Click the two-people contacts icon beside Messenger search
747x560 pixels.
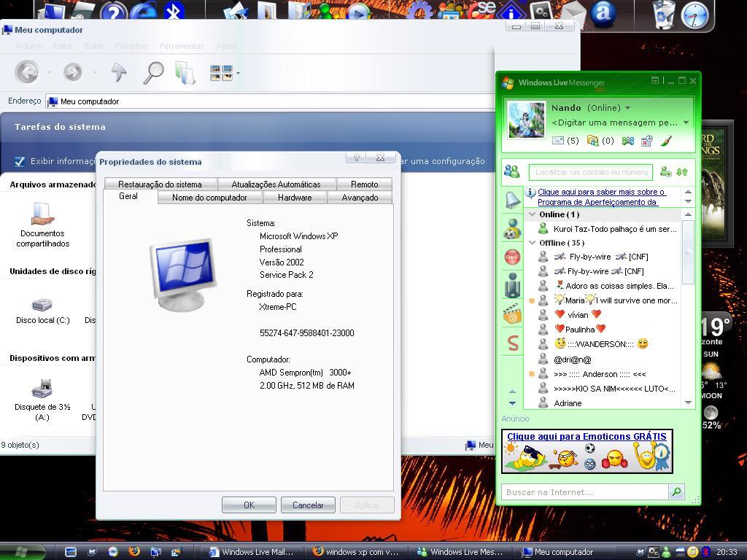pos(511,171)
